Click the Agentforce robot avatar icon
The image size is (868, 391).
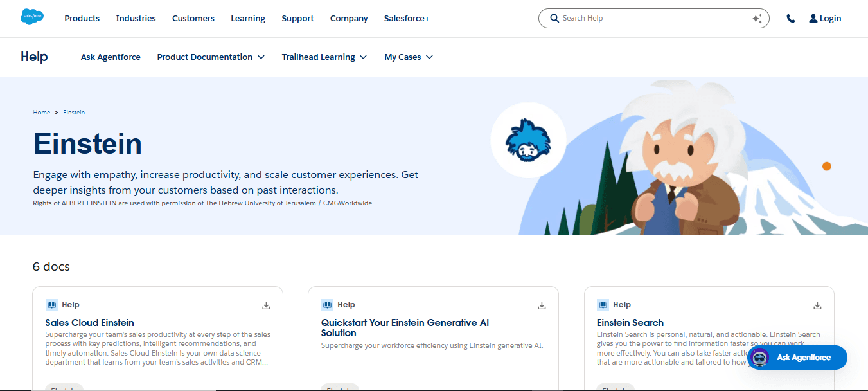click(759, 358)
